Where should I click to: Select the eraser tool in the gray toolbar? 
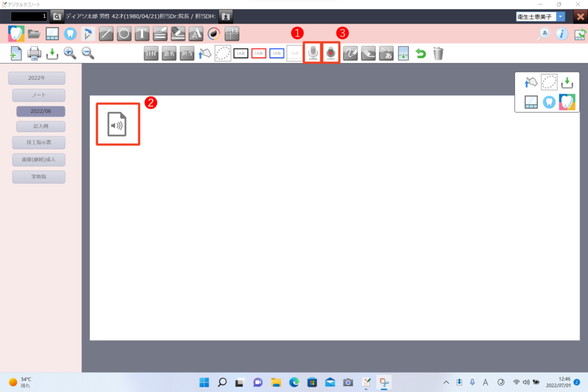tap(368, 53)
